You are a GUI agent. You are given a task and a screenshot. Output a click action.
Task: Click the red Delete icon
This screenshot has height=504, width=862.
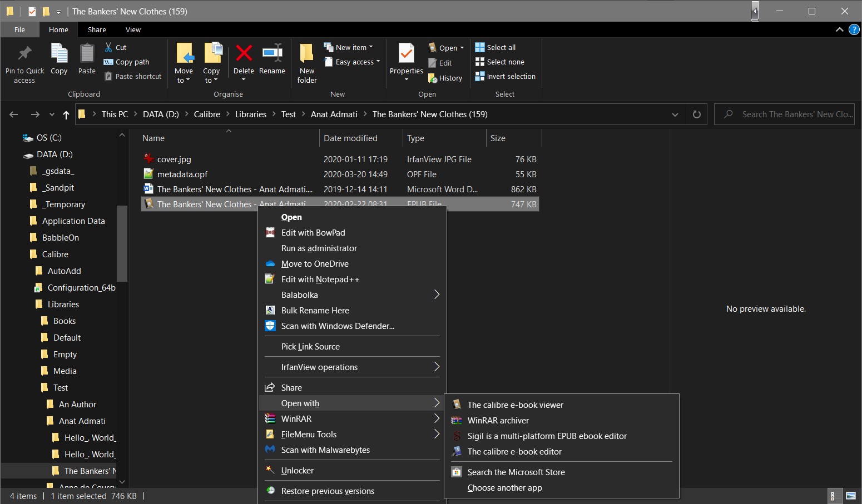[244, 53]
